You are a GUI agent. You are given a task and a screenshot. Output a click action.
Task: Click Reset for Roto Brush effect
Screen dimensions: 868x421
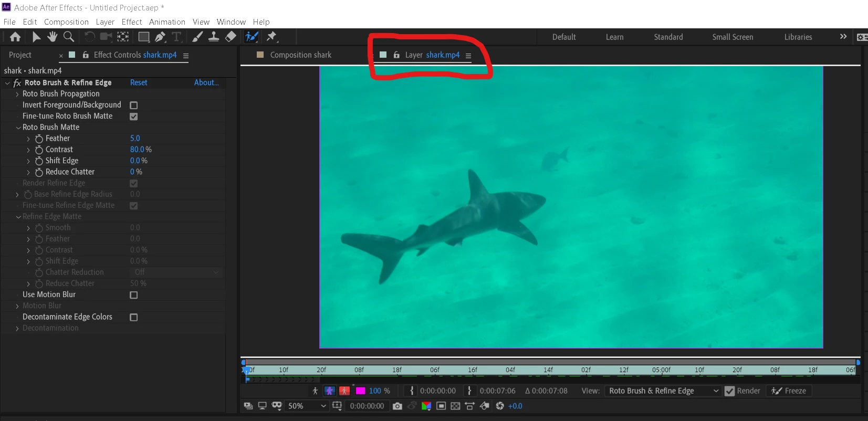click(x=139, y=82)
